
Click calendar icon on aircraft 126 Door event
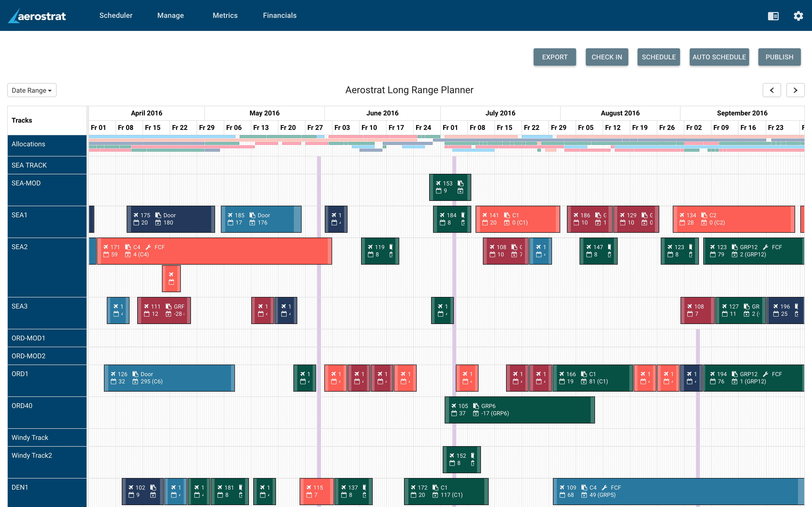[113, 382]
